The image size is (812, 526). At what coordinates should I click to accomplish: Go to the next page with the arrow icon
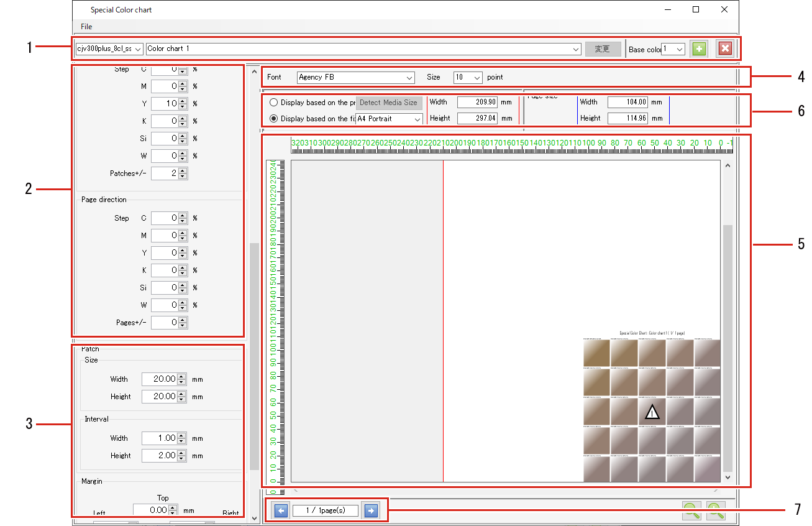[371, 510]
